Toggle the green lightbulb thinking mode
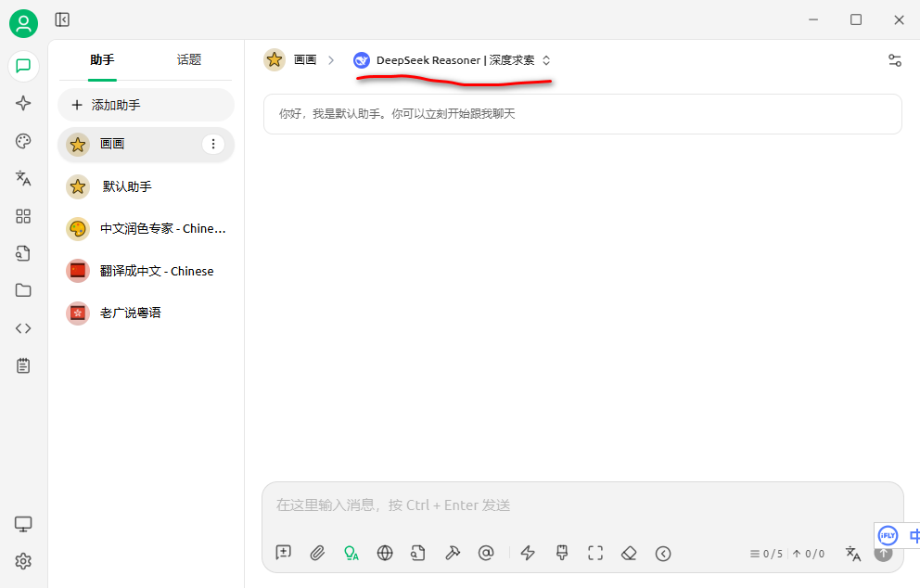 [351, 553]
